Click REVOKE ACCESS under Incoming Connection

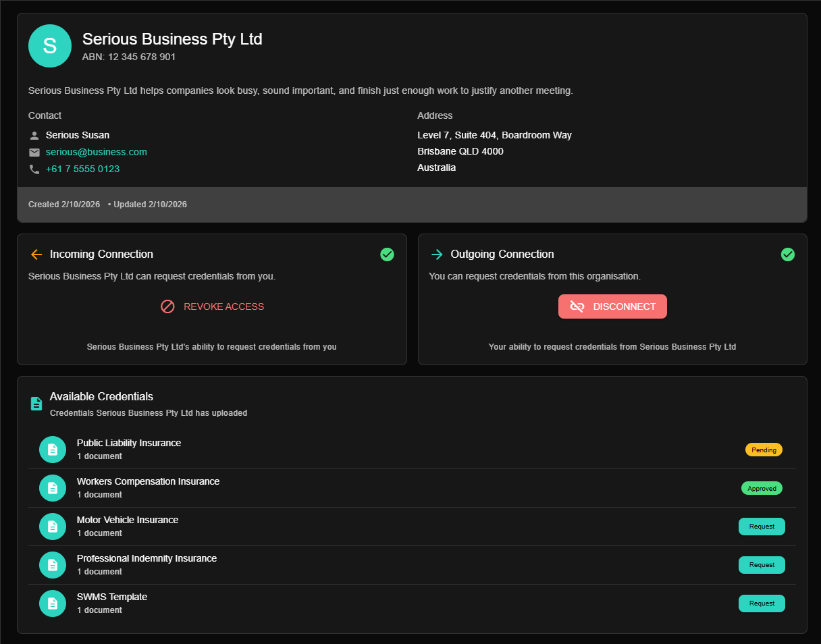(212, 306)
